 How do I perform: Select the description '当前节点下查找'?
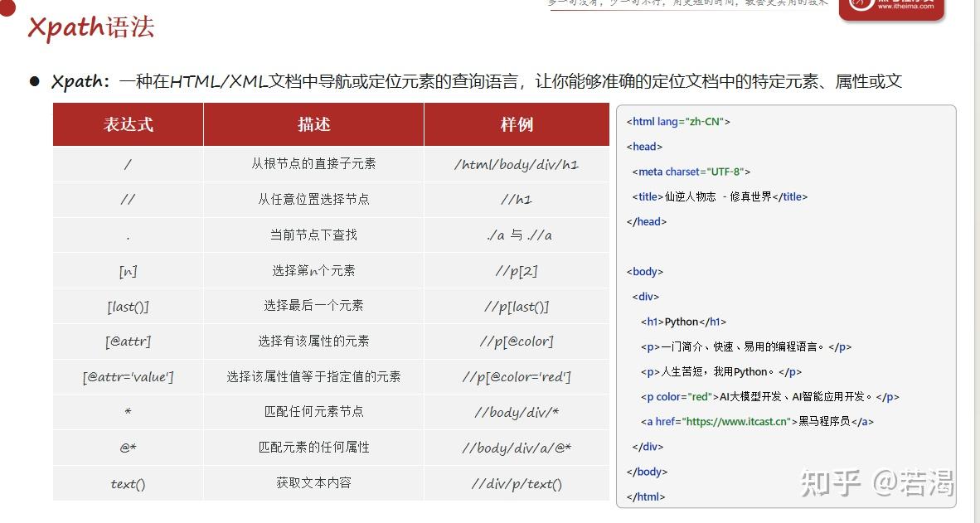pyautogui.click(x=313, y=235)
